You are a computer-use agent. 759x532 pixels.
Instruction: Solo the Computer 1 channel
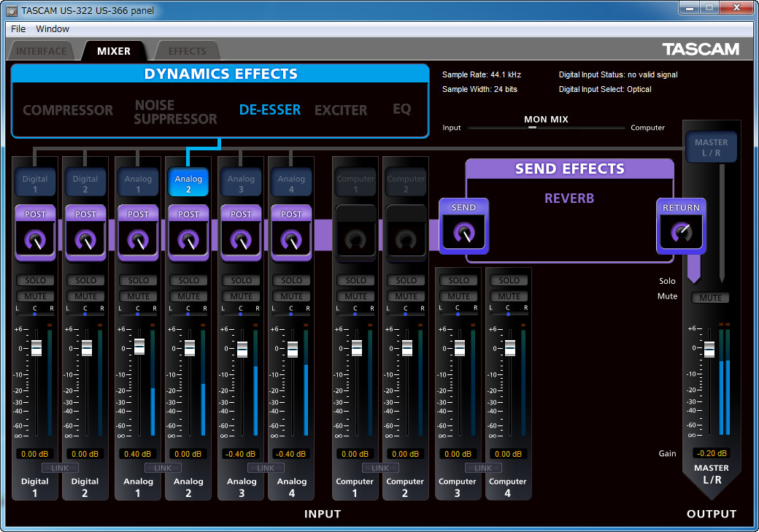[355, 280]
